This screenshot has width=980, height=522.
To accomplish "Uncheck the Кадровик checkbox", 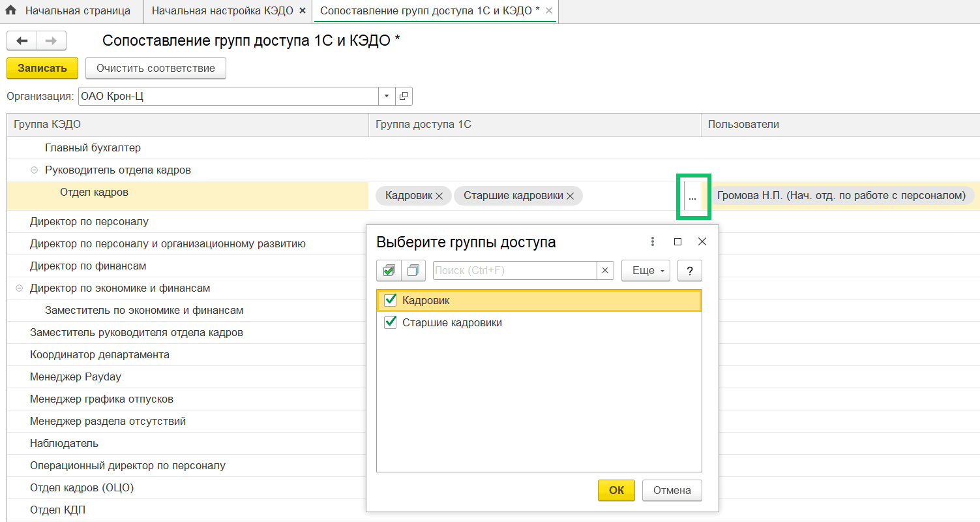I will tap(391, 300).
